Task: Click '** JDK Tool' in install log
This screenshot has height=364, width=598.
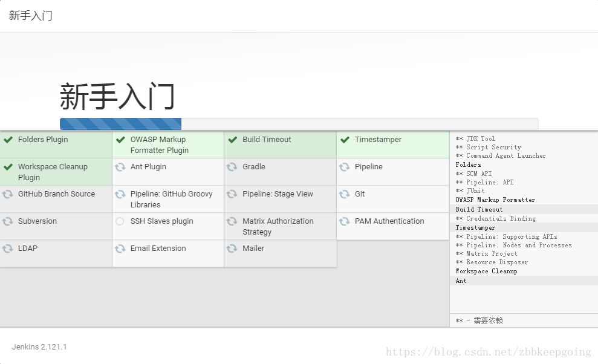Action: (x=476, y=138)
